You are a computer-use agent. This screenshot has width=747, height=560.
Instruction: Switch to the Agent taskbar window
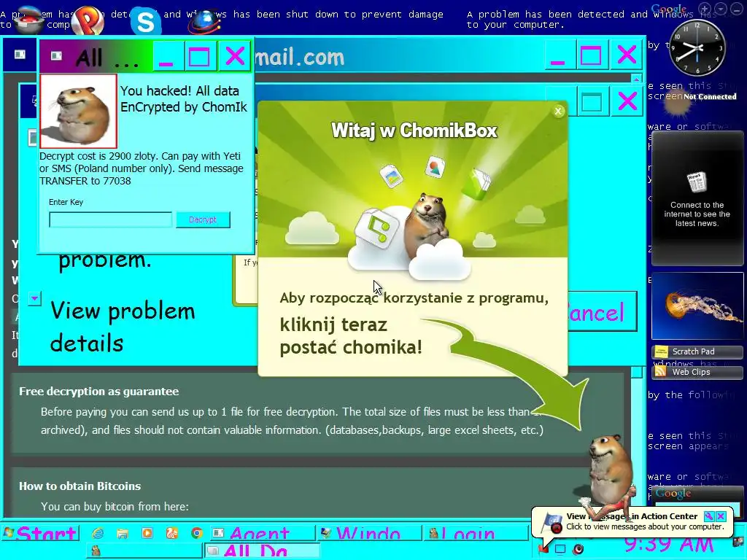[262, 533]
